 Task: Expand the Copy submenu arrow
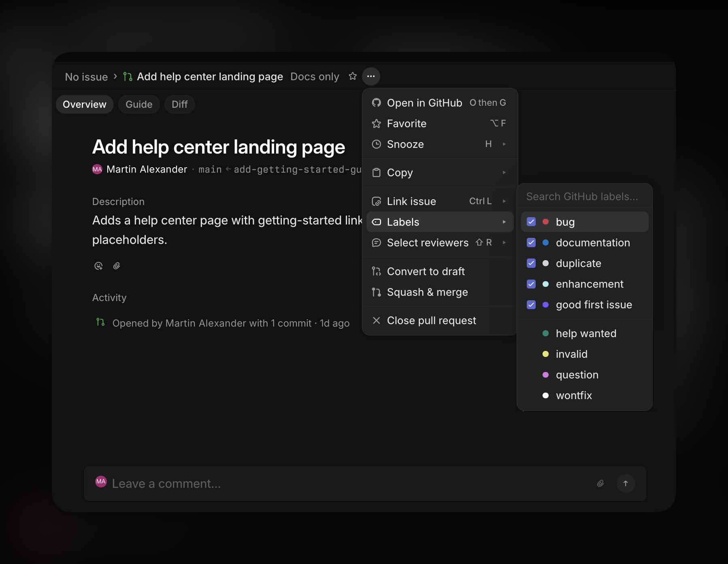coord(504,173)
